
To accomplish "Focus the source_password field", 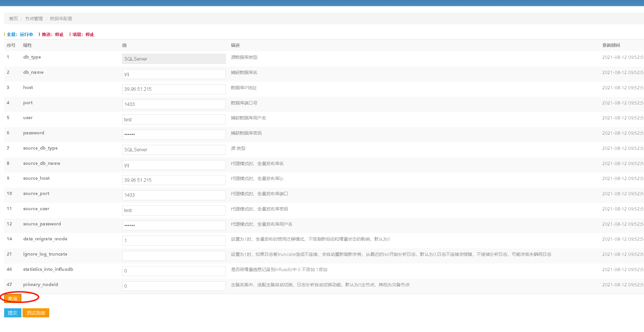I will point(174,225).
